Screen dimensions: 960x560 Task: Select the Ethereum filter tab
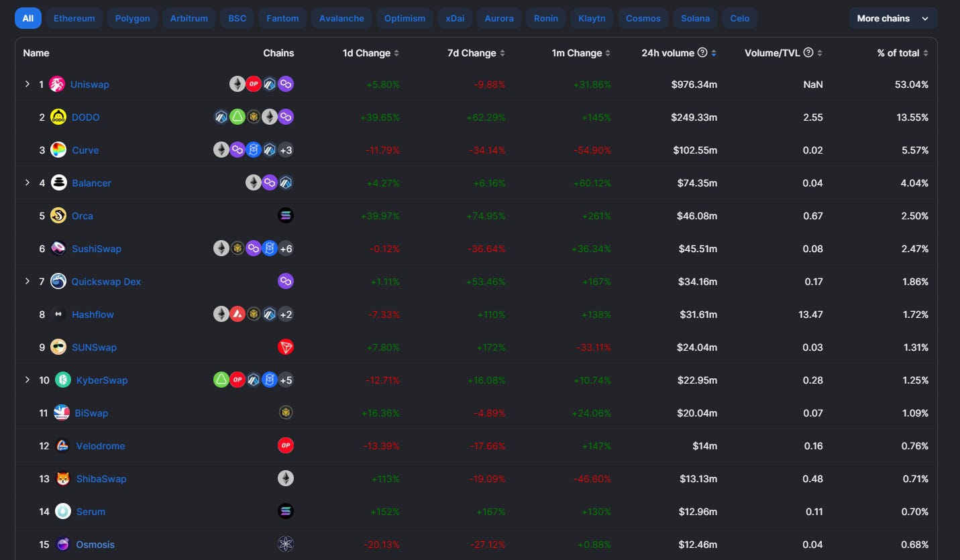[74, 18]
